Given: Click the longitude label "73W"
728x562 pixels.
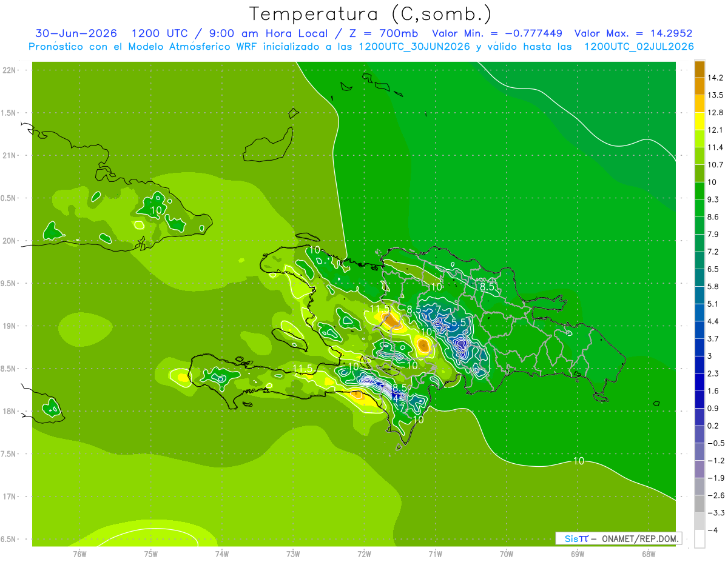Looking at the screenshot, I should pyautogui.click(x=293, y=554).
